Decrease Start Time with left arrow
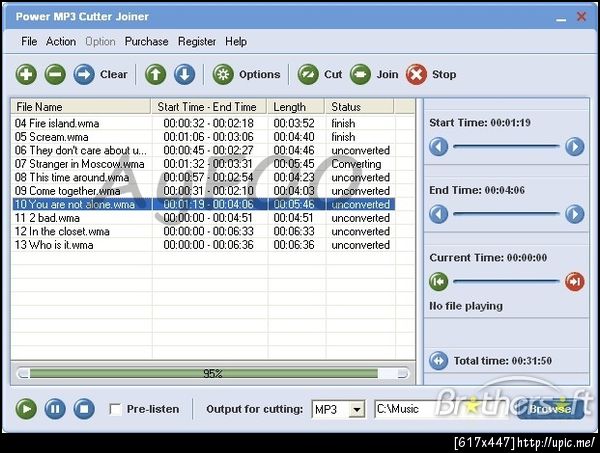 (439, 147)
